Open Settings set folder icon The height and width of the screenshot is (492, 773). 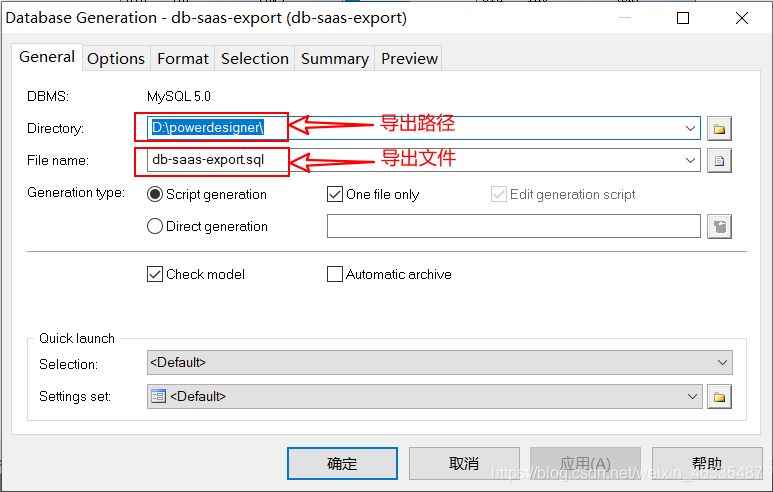719,397
